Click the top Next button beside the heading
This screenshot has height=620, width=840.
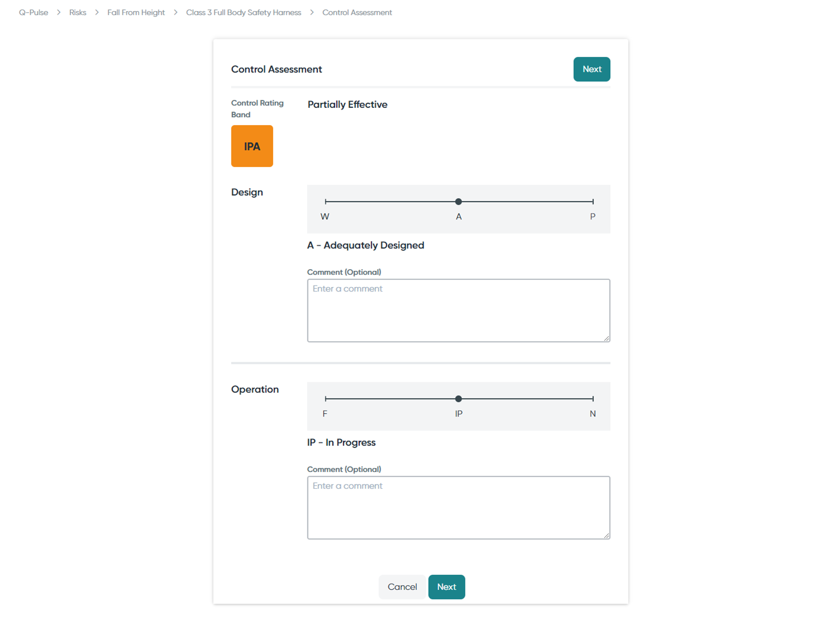tap(591, 69)
